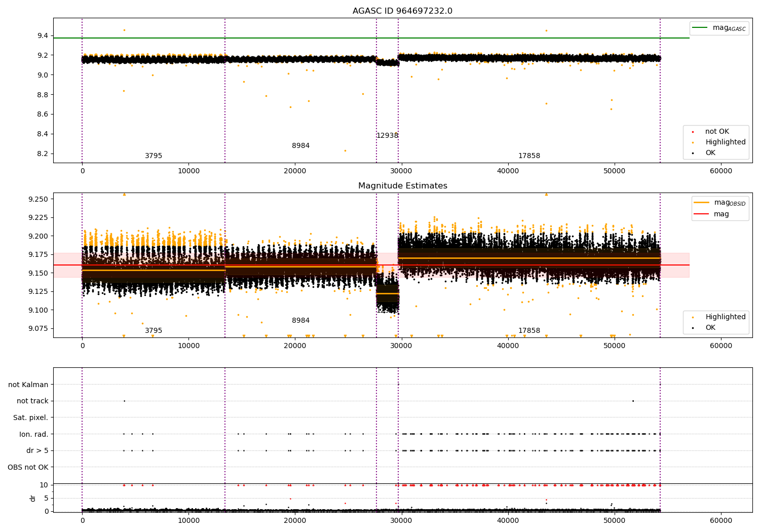Click the "17858" annotation in the top plot
Image resolution: width=760 pixels, height=532 pixels.
pyautogui.click(x=529, y=156)
